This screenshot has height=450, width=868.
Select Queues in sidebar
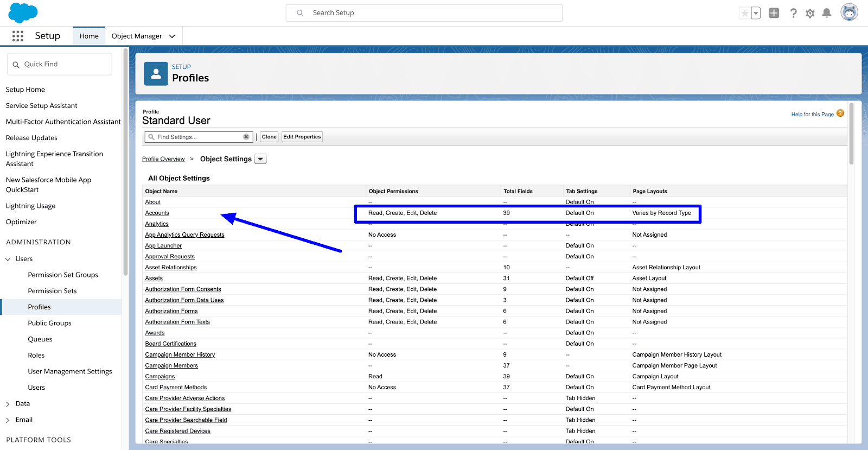coord(40,339)
